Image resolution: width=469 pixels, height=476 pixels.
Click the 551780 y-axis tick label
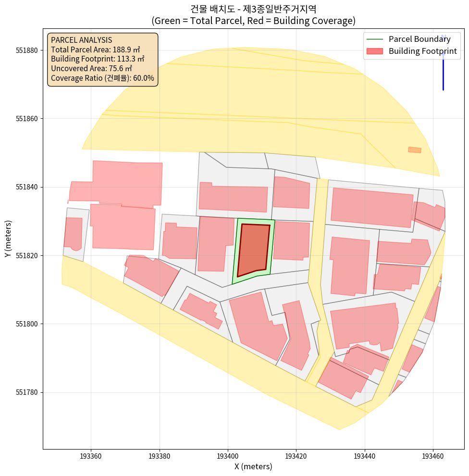click(x=28, y=392)
